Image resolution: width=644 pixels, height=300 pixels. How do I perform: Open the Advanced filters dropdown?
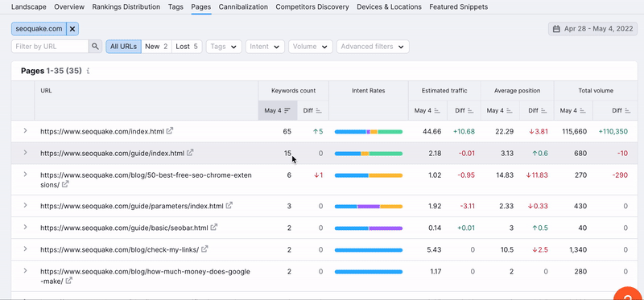click(x=373, y=47)
